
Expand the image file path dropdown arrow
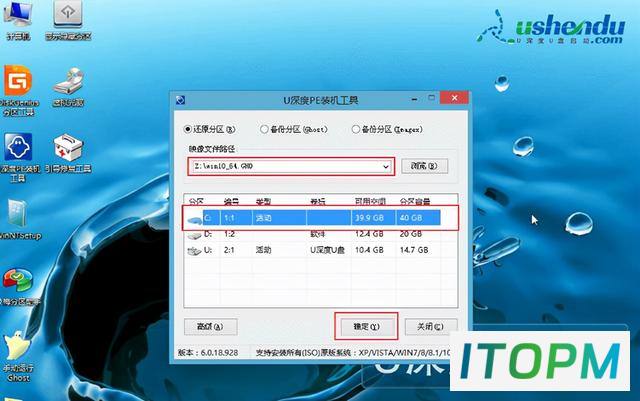(386, 167)
